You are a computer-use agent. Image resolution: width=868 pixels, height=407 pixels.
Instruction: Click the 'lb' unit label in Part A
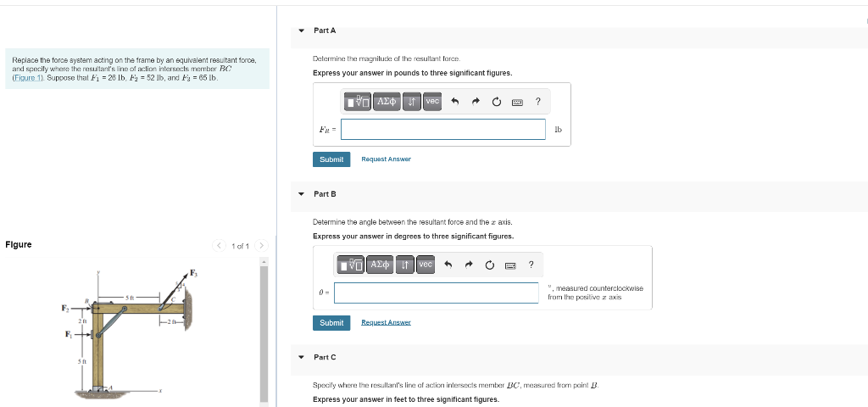(558, 130)
